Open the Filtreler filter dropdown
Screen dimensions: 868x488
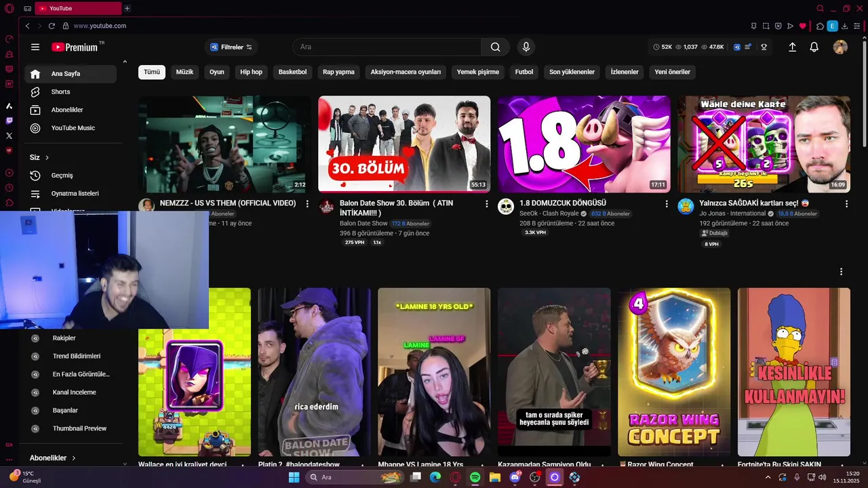click(x=231, y=47)
